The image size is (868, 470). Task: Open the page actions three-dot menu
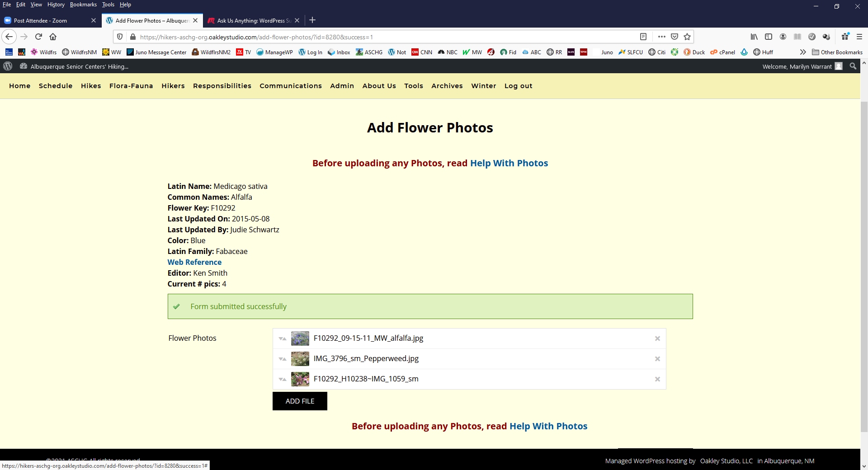coord(662,37)
